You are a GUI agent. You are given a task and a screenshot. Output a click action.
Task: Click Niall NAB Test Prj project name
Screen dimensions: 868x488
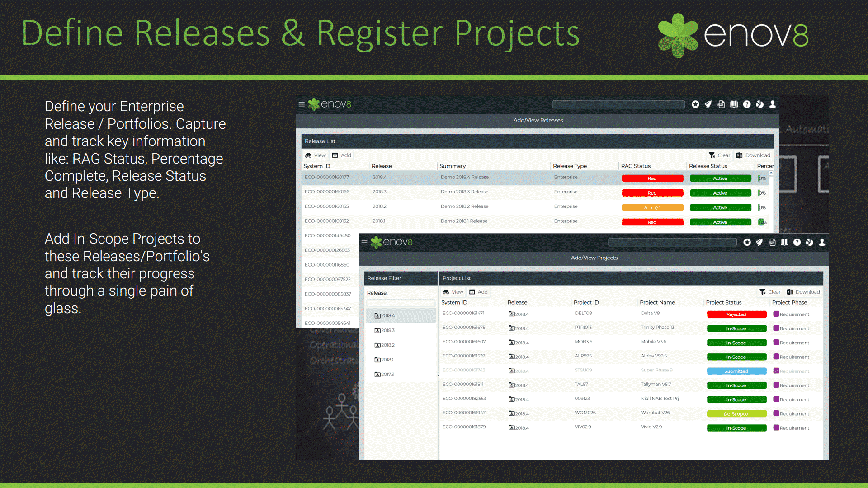[660, 399]
